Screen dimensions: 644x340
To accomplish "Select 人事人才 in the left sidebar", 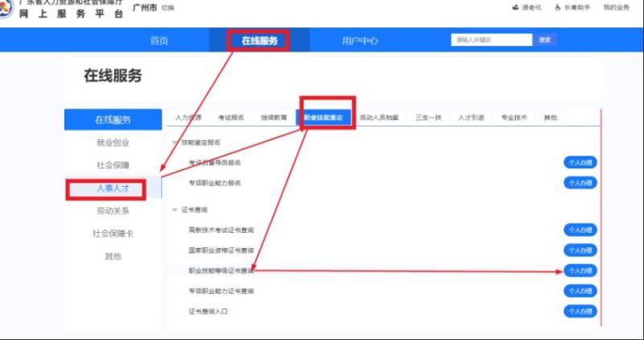I will point(113,189).
